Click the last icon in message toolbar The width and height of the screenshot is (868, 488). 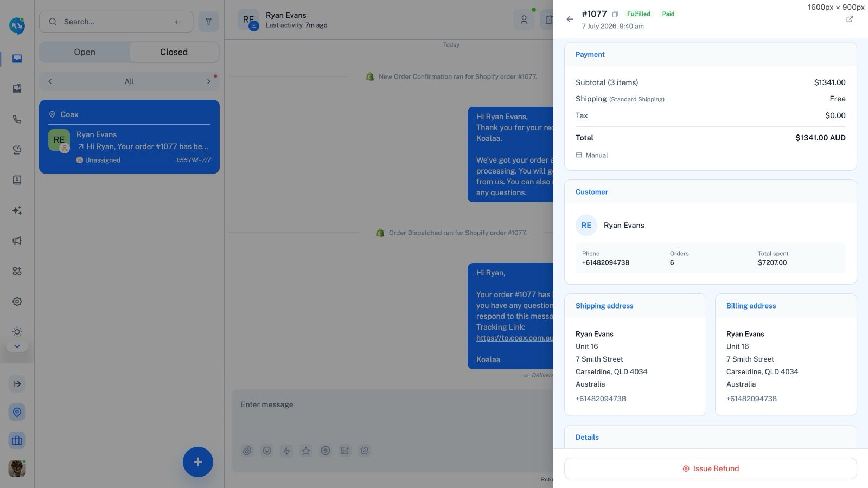pyautogui.click(x=365, y=451)
